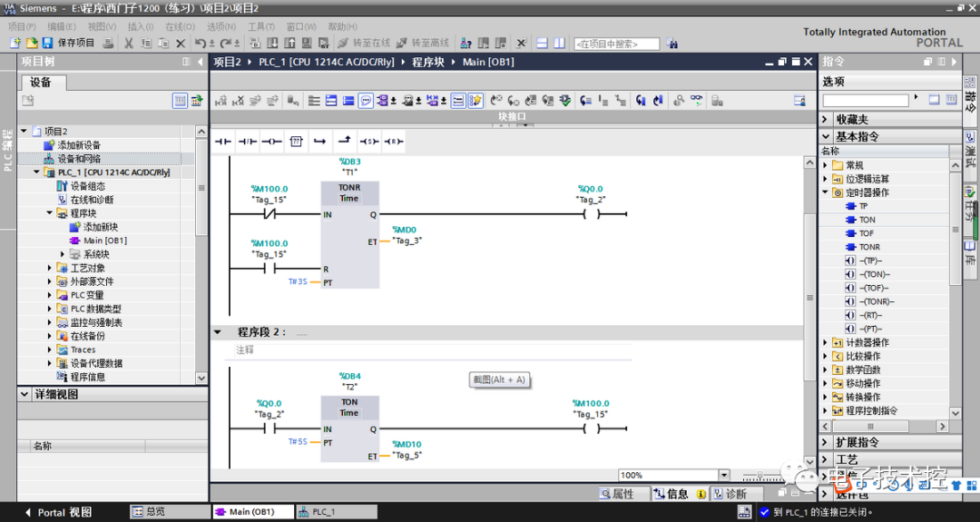This screenshot has height=522, width=980.
Task: Toggle the list-view icon left of the star icon
Action: click(458, 100)
